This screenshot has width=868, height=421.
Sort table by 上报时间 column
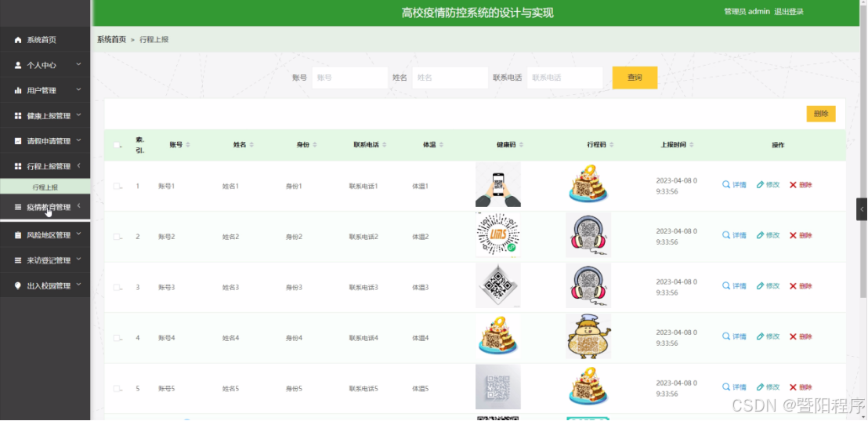[692, 144]
